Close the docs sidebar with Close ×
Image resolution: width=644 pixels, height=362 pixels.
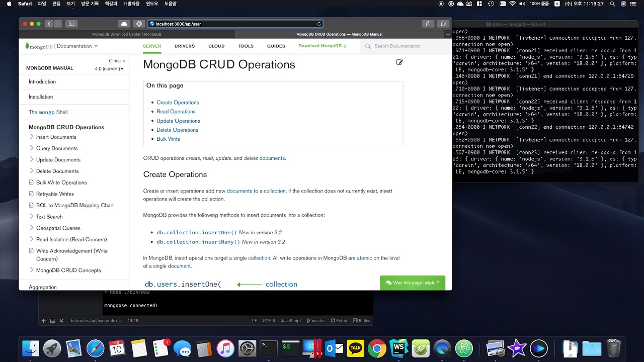click(117, 61)
